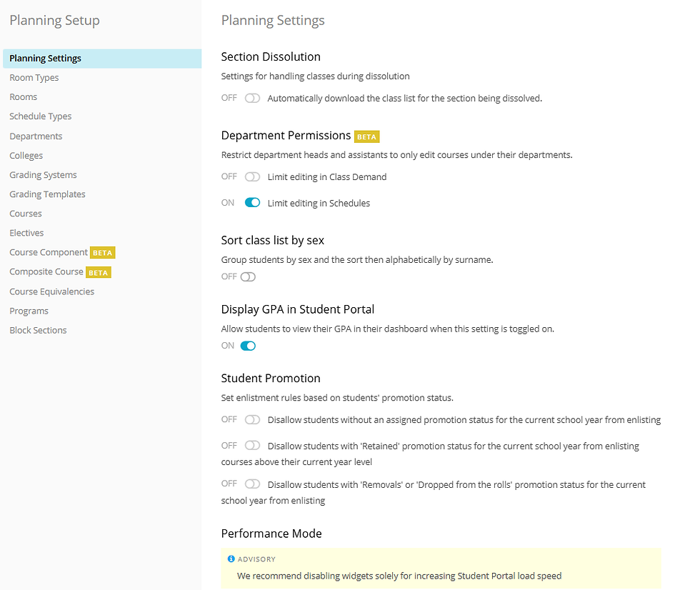This screenshot has height=590, width=700.
Task: Open Room Types in the sidebar
Action: tap(34, 78)
